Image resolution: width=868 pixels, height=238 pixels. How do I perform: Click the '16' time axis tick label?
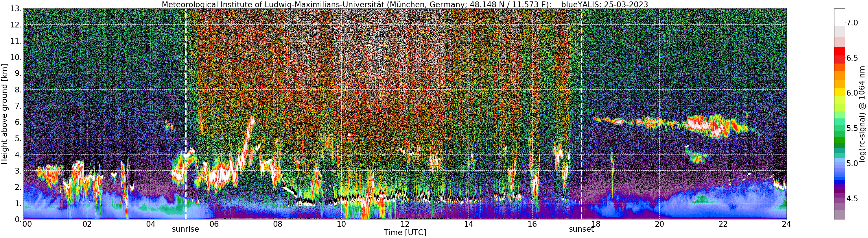[532, 224]
